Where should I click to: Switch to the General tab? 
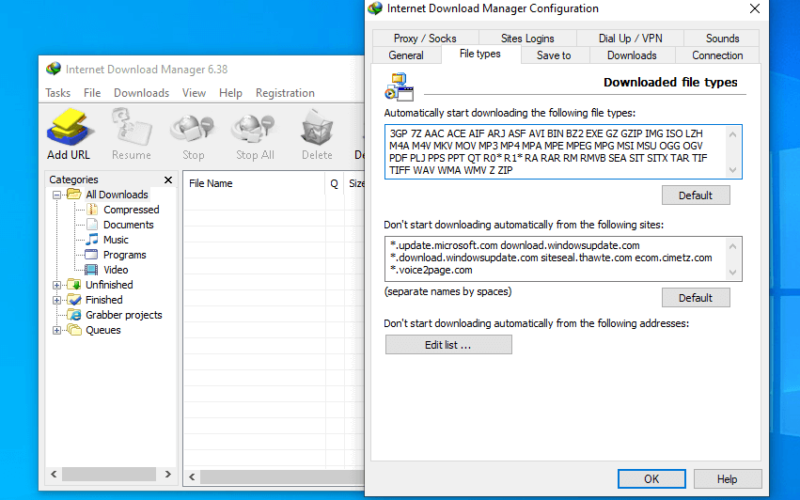pyautogui.click(x=406, y=55)
